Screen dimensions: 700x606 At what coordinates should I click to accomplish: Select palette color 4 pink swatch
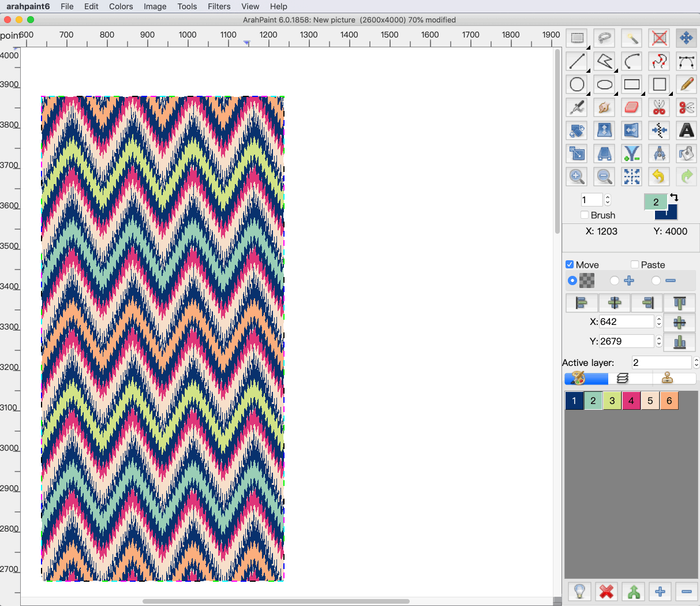(631, 401)
